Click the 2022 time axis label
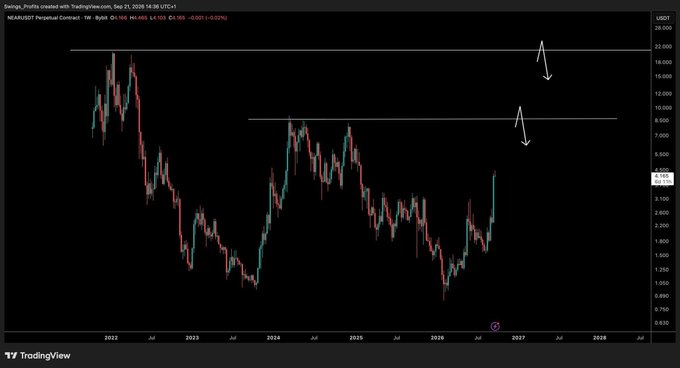 111,338
